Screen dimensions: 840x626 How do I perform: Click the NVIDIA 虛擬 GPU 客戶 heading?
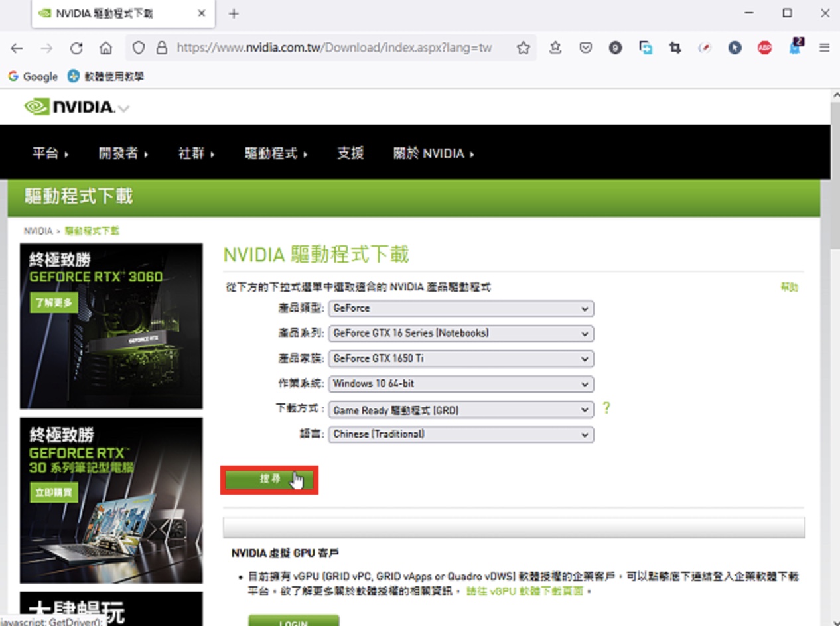coord(285,552)
